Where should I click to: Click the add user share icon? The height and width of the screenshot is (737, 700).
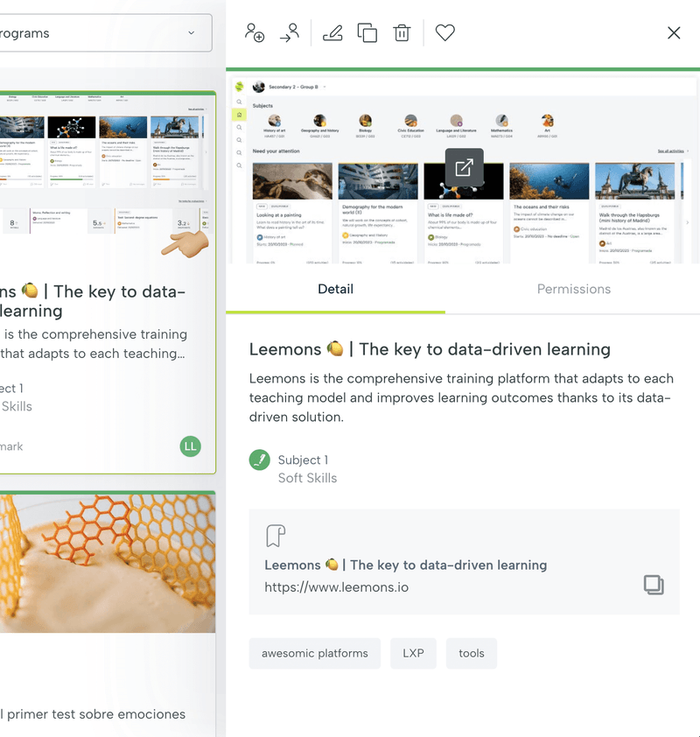pos(255,33)
